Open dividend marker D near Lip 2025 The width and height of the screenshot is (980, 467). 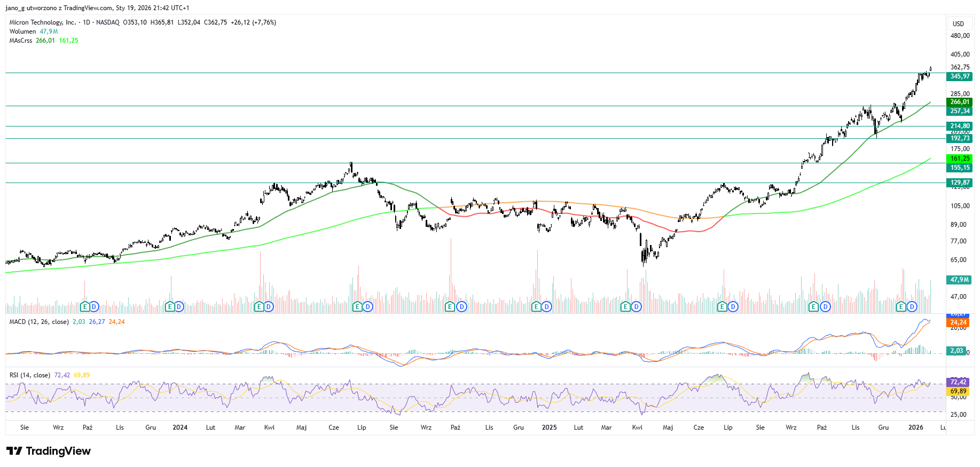pos(733,306)
